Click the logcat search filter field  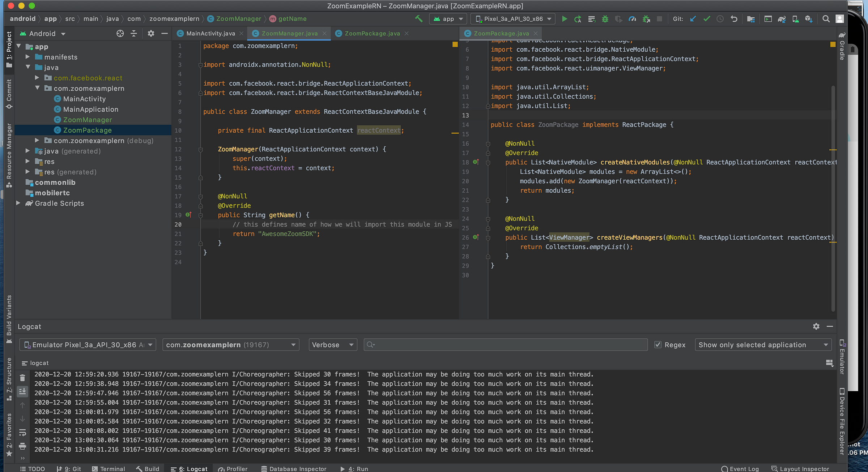click(506, 345)
